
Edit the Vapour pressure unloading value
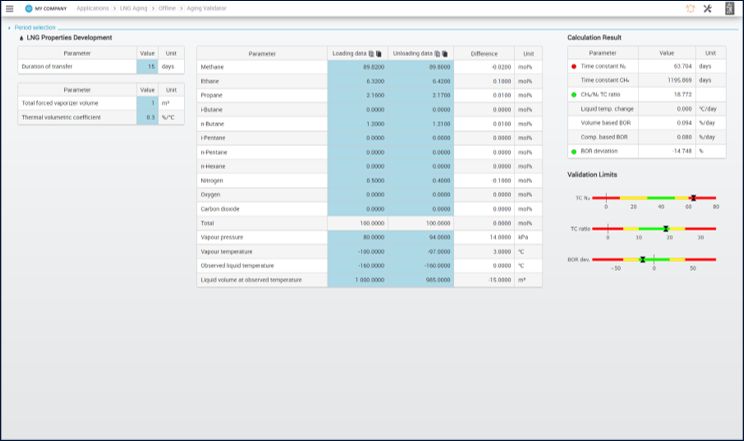click(421, 237)
